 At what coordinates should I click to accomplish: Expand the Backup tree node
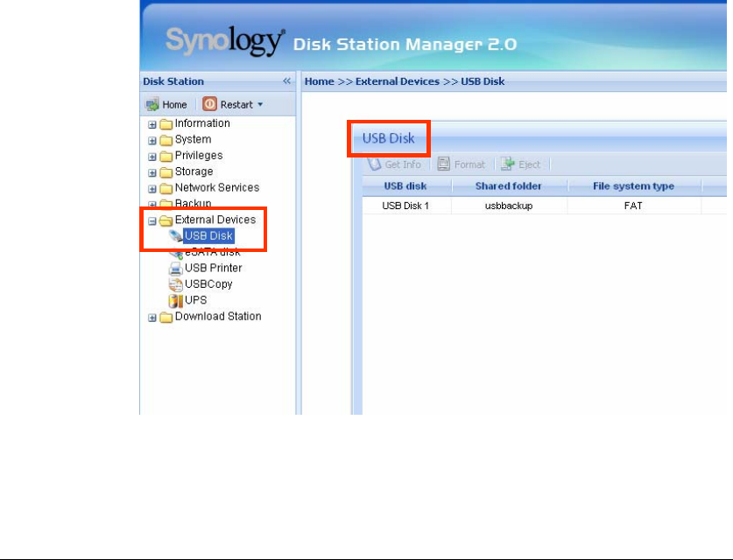tap(152, 204)
